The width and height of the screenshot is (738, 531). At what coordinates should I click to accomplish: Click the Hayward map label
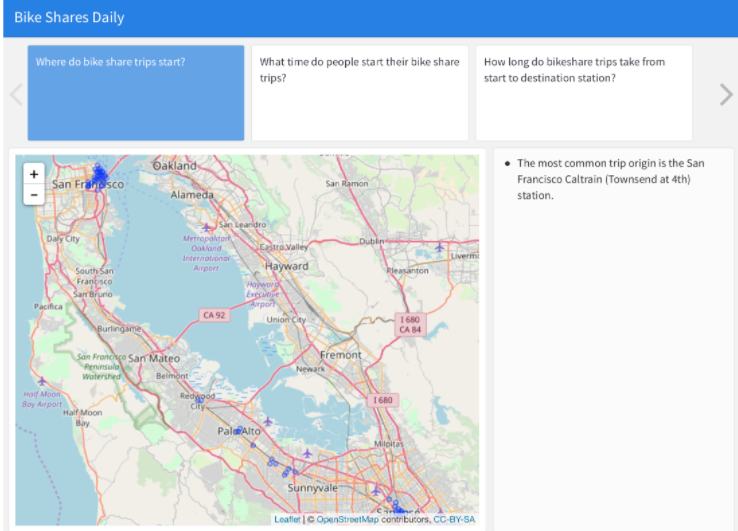click(287, 266)
